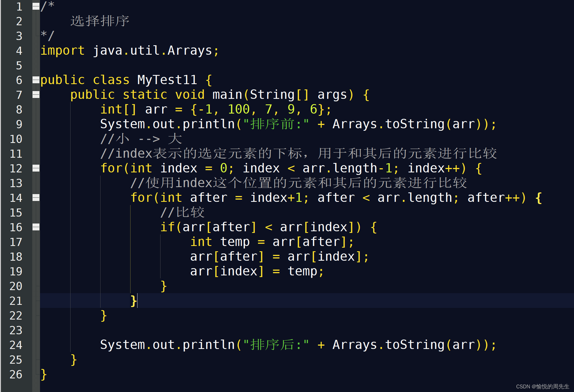Image resolution: width=574 pixels, height=392 pixels.
Task: Collapse the inner for loop fold at line 14
Action: (36, 198)
